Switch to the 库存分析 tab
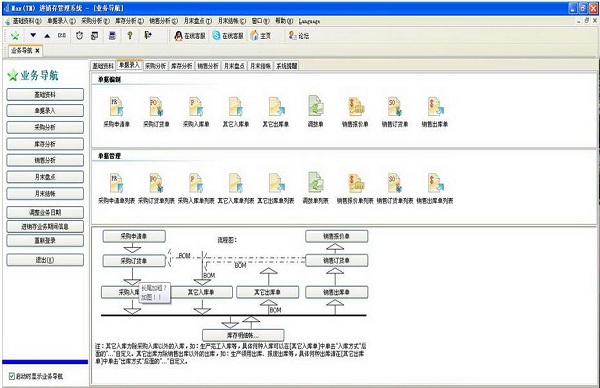600x388 pixels. click(181, 66)
